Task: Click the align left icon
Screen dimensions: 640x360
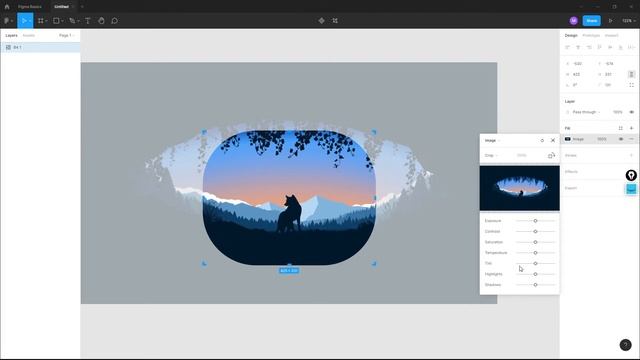Action: click(x=567, y=47)
